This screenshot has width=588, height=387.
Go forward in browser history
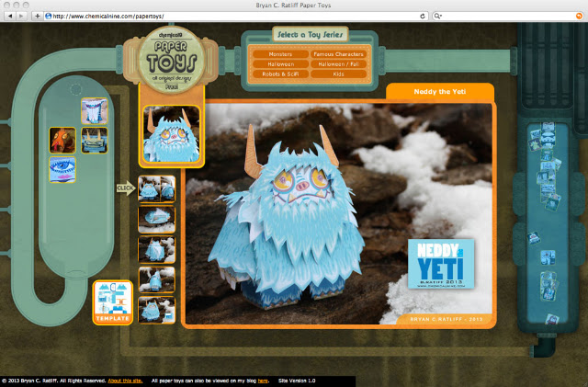[x=21, y=16]
